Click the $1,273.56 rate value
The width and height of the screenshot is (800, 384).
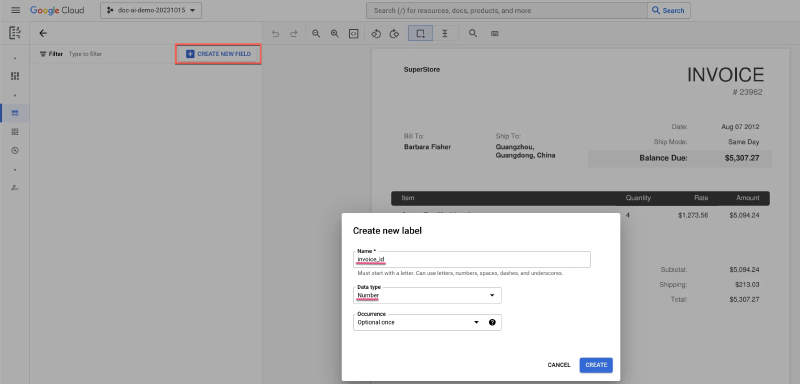[x=693, y=215]
